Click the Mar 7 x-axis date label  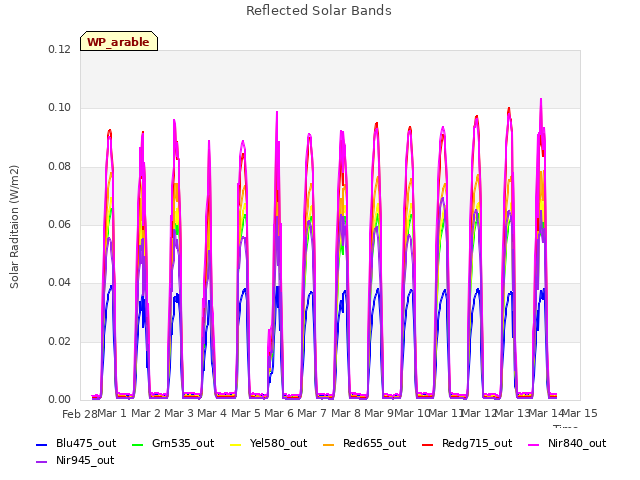pos(312,413)
